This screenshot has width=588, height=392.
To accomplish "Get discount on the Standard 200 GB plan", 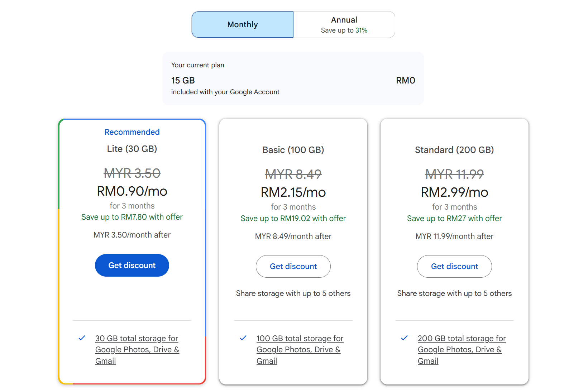I will [x=454, y=267].
